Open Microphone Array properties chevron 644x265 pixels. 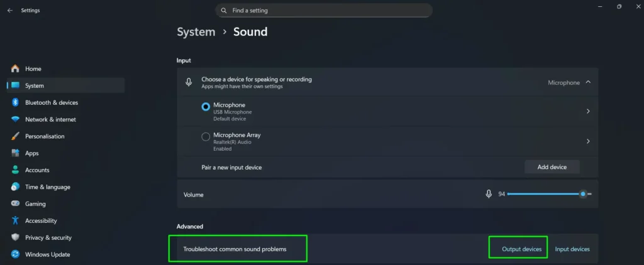point(588,141)
